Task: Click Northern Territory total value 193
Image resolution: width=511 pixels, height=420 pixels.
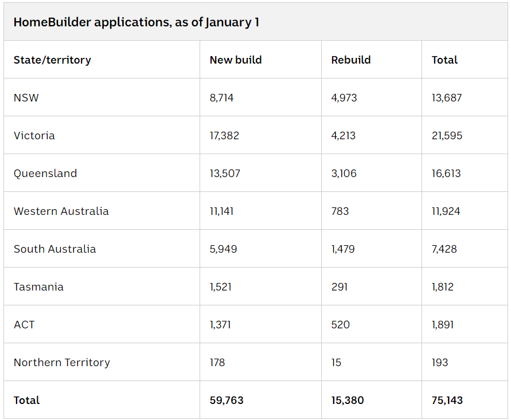Action: (x=440, y=362)
